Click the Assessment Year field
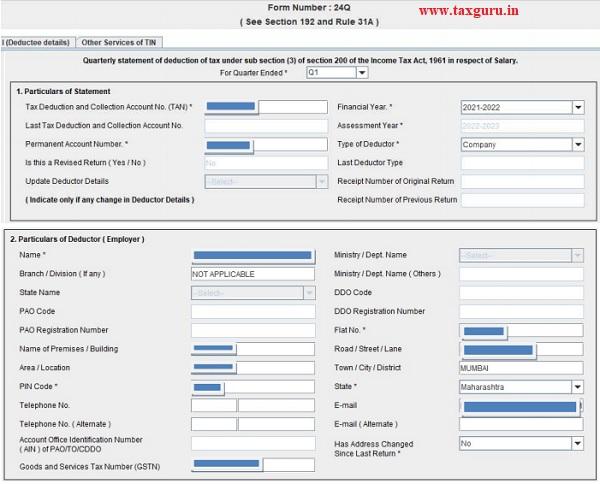The image size is (600, 484). point(522,126)
